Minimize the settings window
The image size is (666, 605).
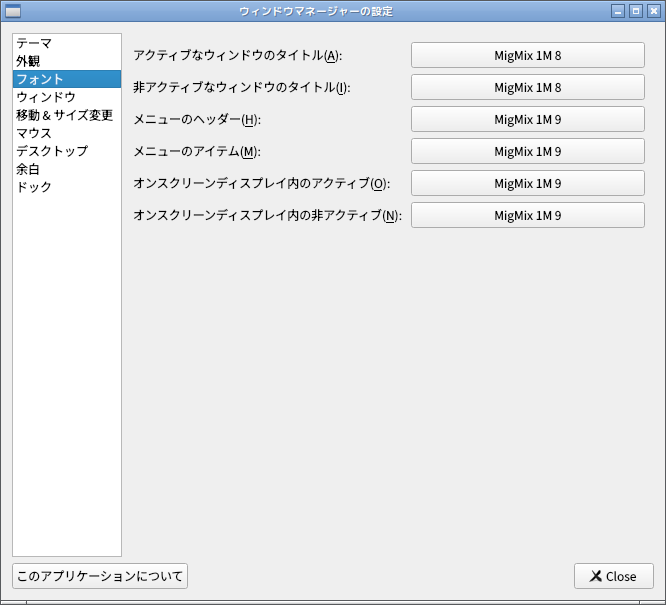pos(618,11)
